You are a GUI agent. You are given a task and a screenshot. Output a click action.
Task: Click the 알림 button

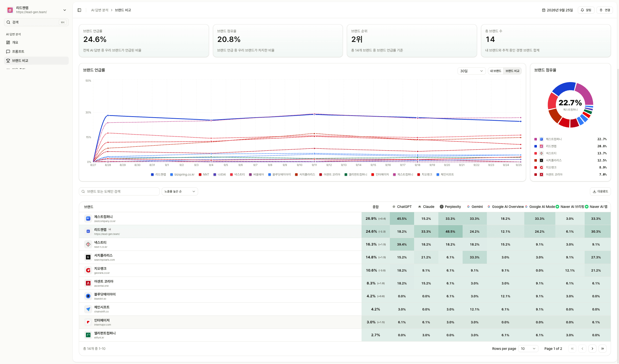click(586, 10)
